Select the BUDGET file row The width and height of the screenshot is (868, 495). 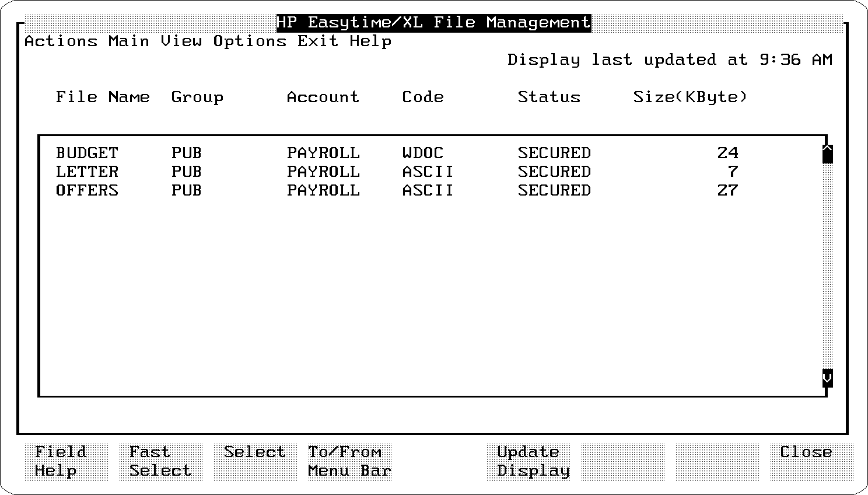87,154
